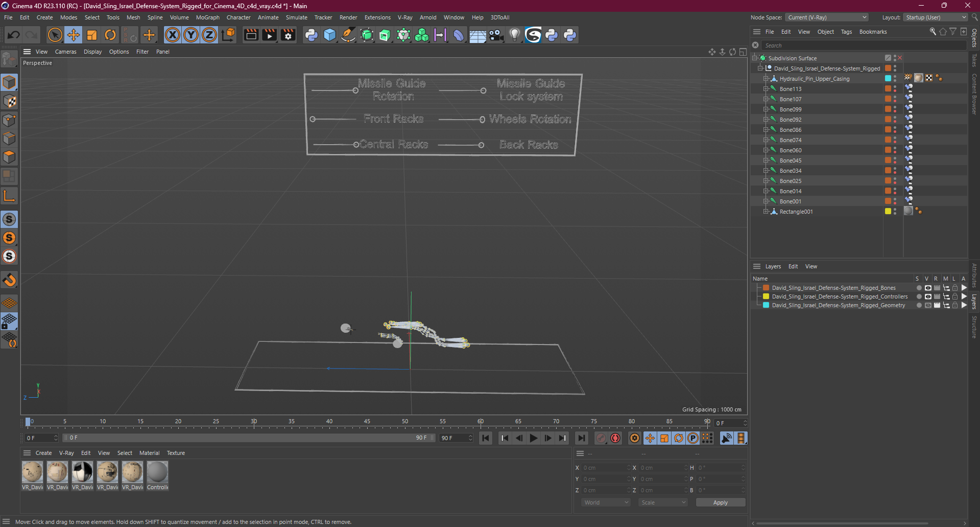Open Layout Startup dropdown

pos(935,17)
